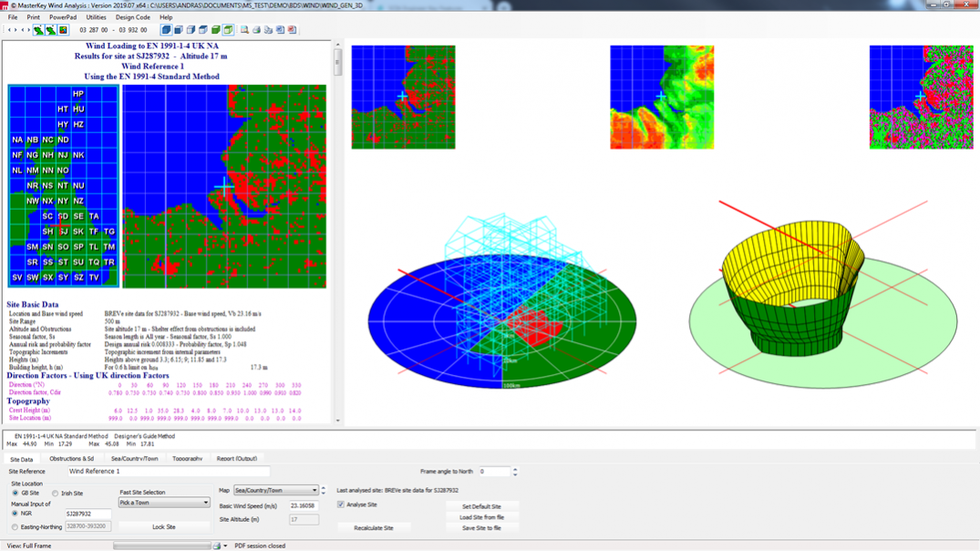Open the Print menu
This screenshot has height=551, width=980.
(x=33, y=17)
